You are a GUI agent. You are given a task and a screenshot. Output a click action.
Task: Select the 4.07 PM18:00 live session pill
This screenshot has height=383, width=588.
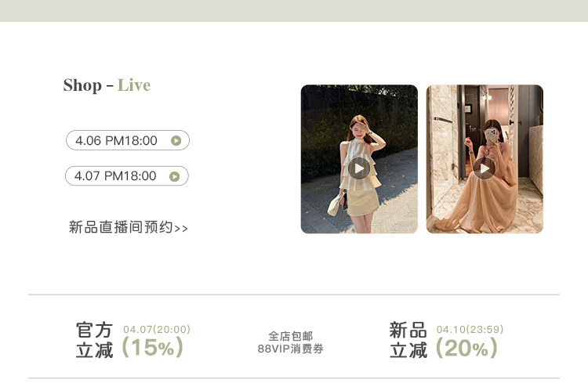click(x=127, y=175)
